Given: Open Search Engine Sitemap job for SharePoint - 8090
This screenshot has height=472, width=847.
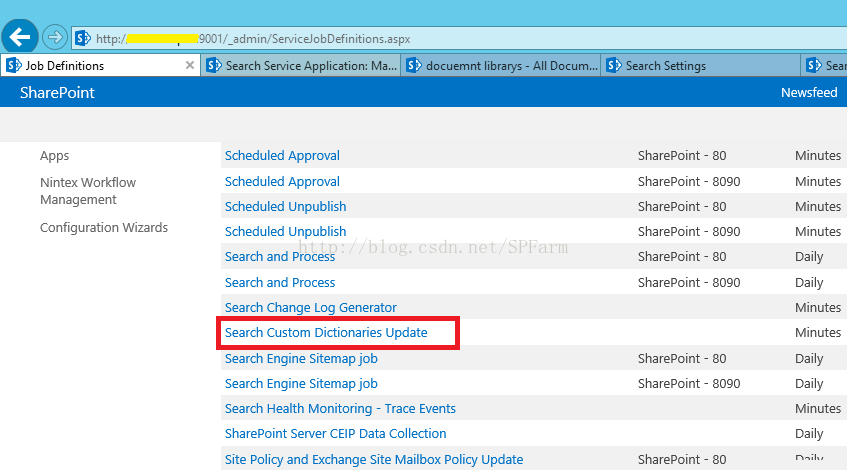Looking at the screenshot, I should (301, 383).
